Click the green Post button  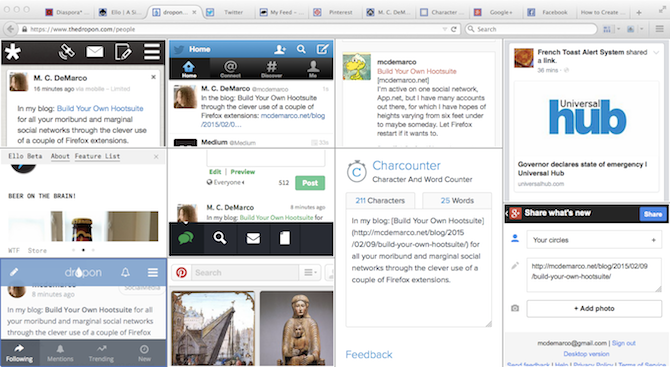310,183
